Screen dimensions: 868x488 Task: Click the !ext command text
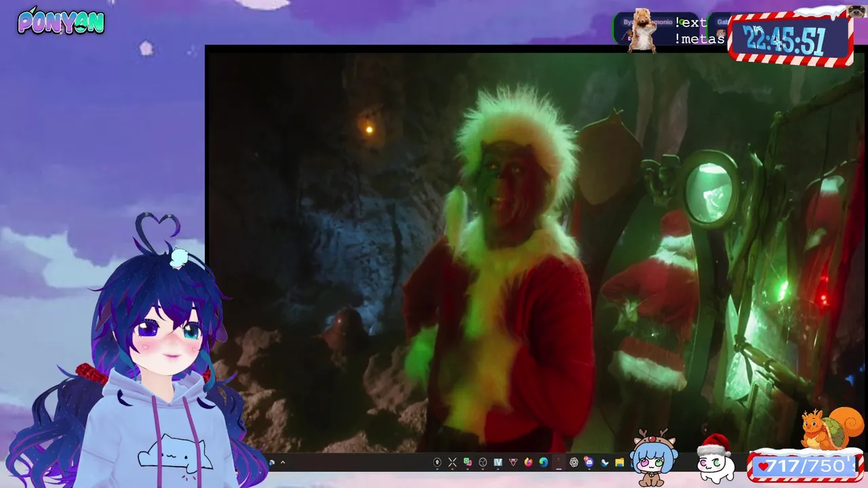click(690, 22)
